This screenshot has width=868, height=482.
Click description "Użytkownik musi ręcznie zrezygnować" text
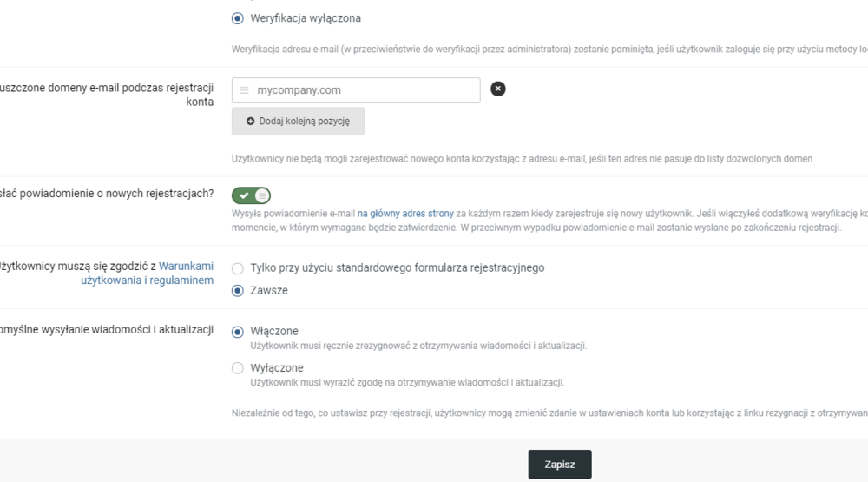pyautogui.click(x=418, y=346)
